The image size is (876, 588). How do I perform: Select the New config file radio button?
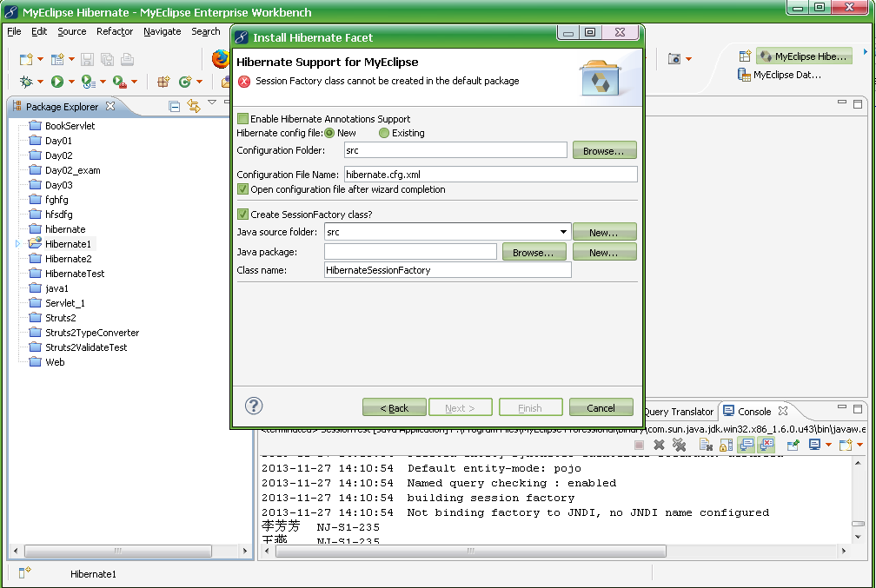329,133
